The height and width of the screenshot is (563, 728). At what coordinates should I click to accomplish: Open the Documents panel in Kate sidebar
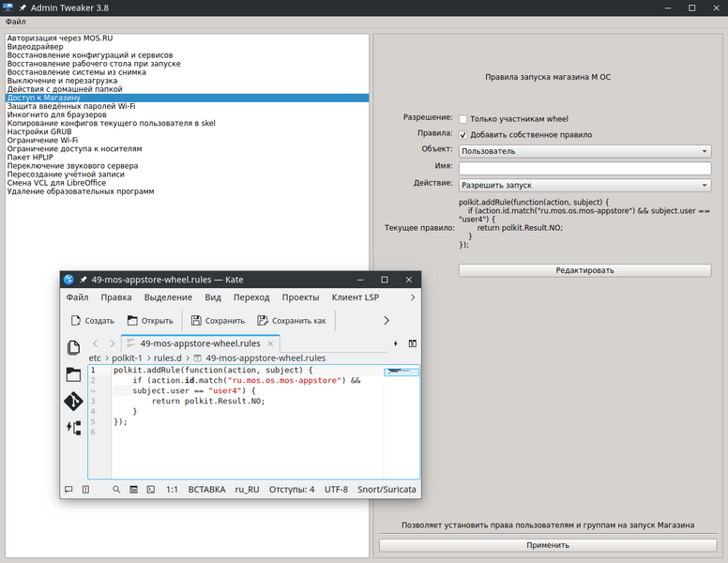coord(73,348)
